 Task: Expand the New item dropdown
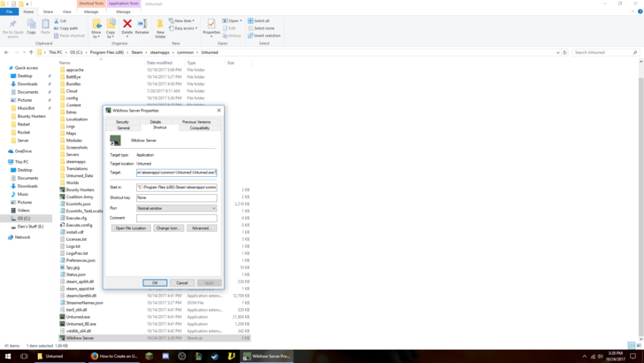click(181, 20)
